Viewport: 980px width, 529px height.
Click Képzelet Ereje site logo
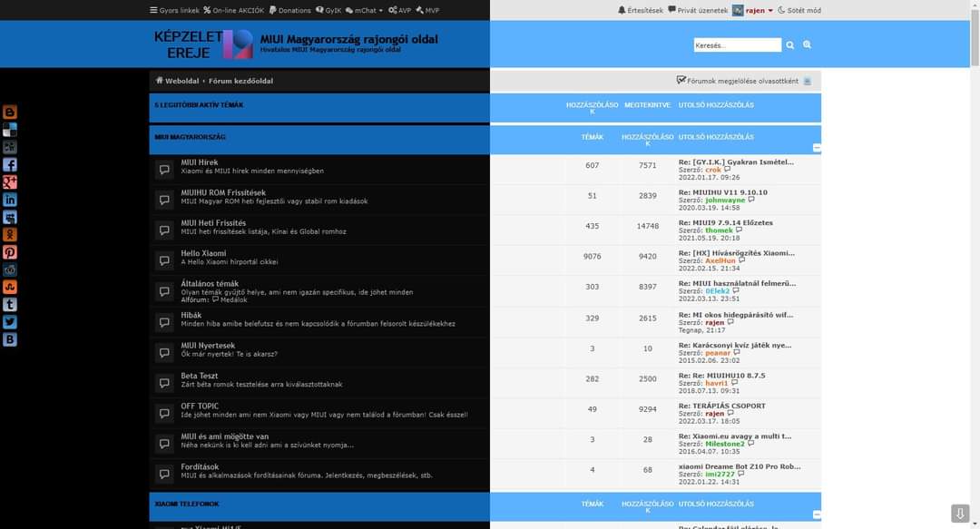tap(203, 44)
